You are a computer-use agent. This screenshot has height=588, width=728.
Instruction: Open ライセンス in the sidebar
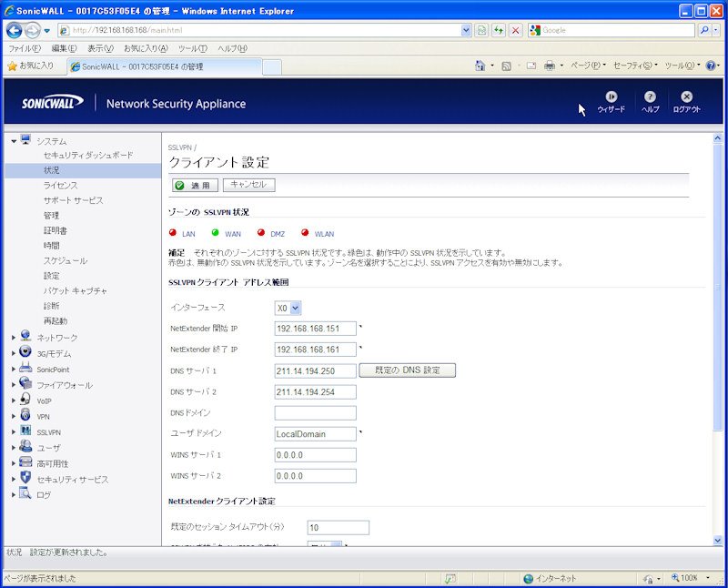click(60, 186)
